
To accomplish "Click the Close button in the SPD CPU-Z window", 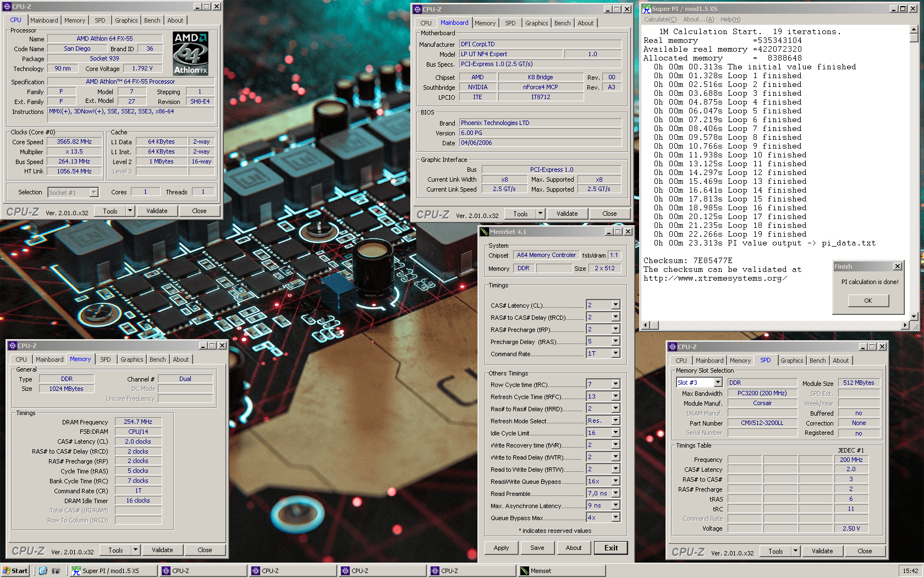I will (x=865, y=551).
